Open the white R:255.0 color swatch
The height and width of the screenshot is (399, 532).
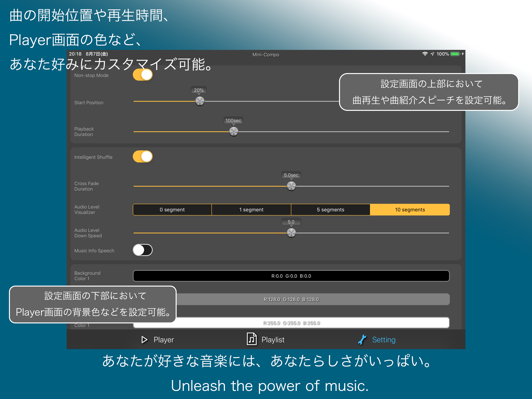pos(291,323)
